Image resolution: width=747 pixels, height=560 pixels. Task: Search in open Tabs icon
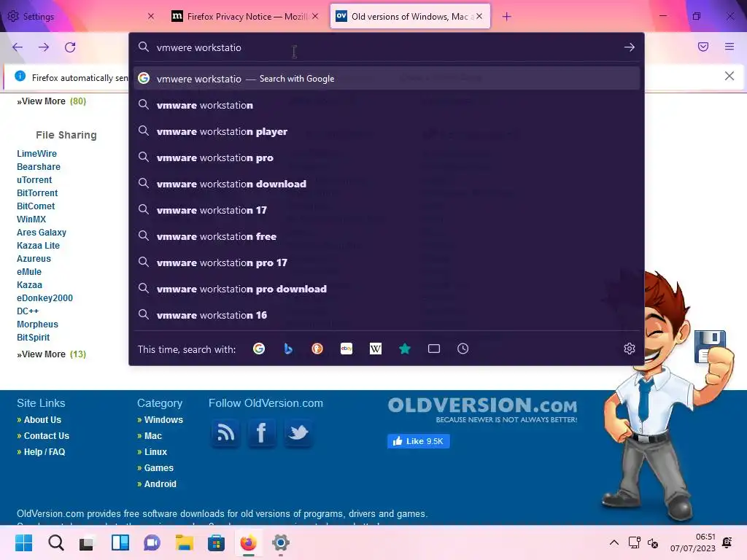[x=434, y=349]
